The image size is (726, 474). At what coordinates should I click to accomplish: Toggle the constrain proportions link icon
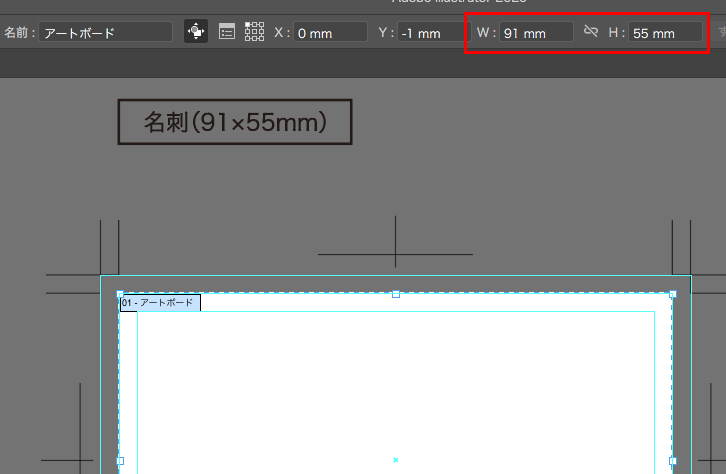click(591, 31)
